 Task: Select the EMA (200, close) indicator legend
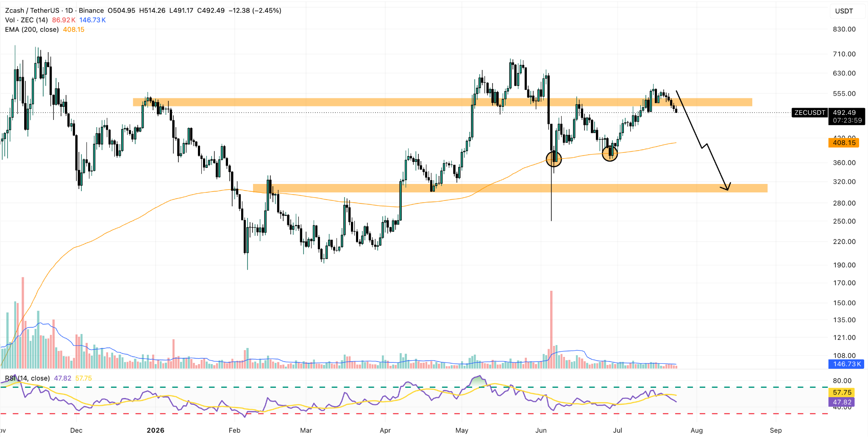(32, 30)
